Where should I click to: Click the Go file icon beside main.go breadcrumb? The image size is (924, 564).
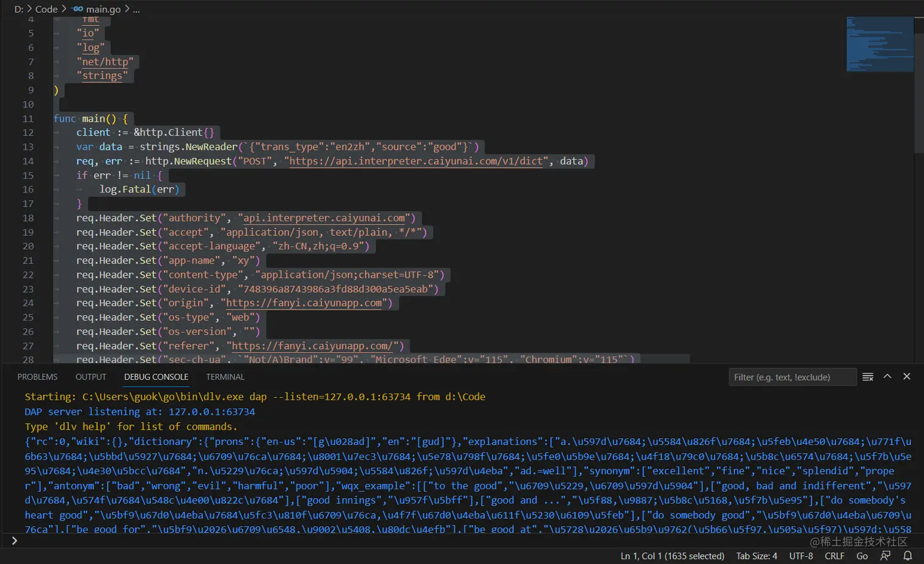click(x=78, y=9)
